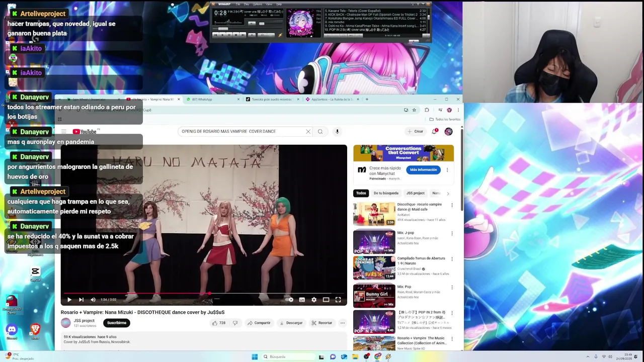Click Más información on Manychat ad

[423, 170]
